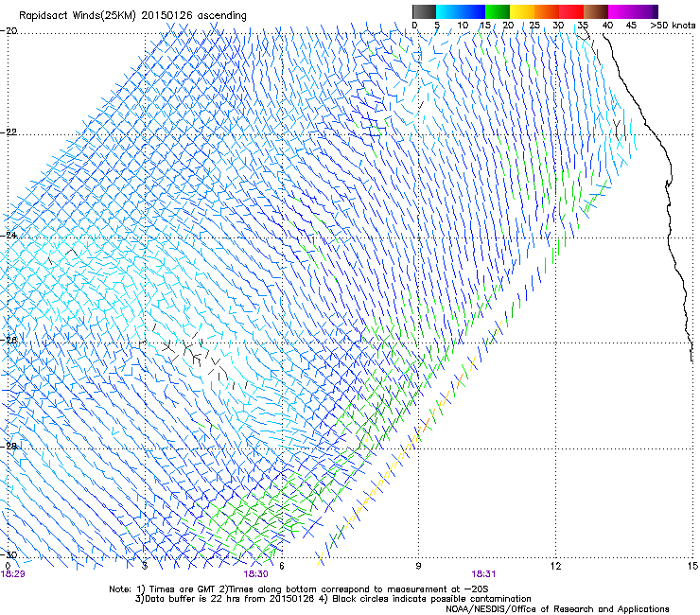The image size is (700, 615).
Task: Click the -30 latitude axis label
Action: [x=9, y=554]
